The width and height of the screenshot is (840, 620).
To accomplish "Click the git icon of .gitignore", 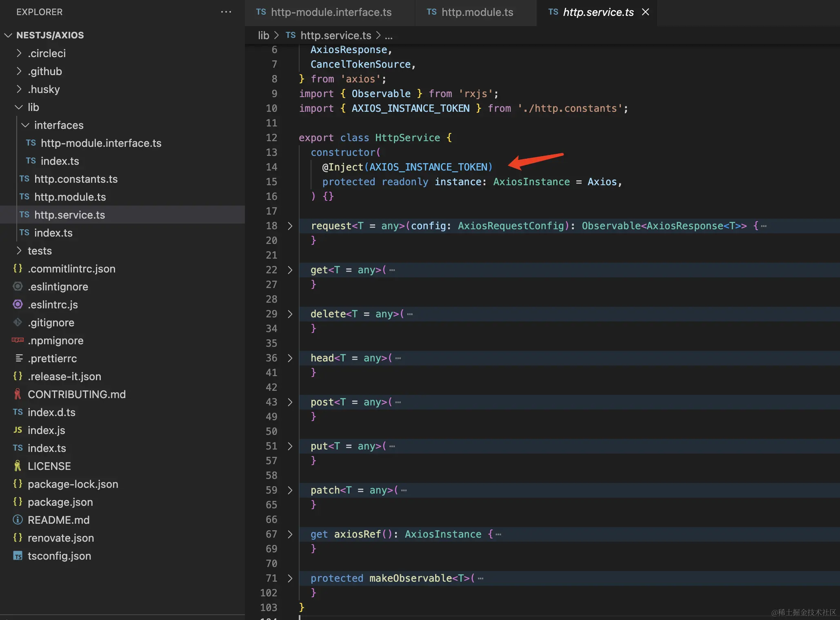I will point(18,322).
